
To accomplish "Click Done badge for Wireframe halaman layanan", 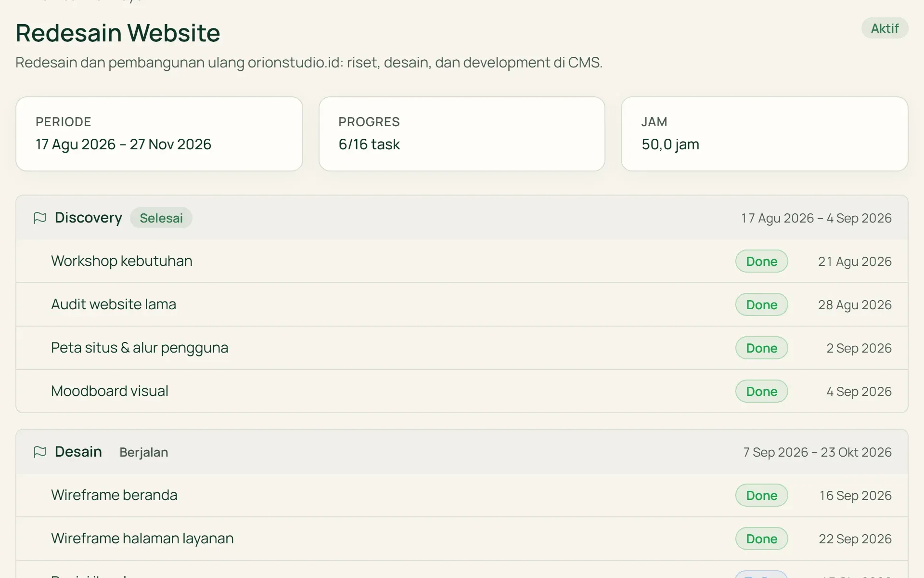I will coord(761,539).
